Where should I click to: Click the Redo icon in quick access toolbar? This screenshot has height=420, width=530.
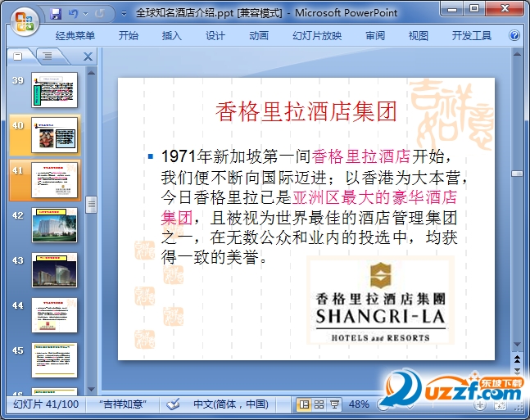(100, 14)
